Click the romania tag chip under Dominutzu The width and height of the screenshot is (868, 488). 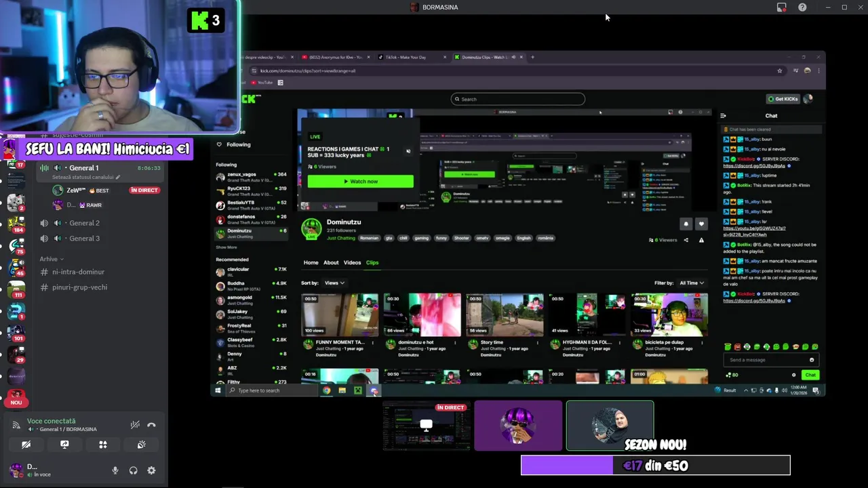click(545, 238)
